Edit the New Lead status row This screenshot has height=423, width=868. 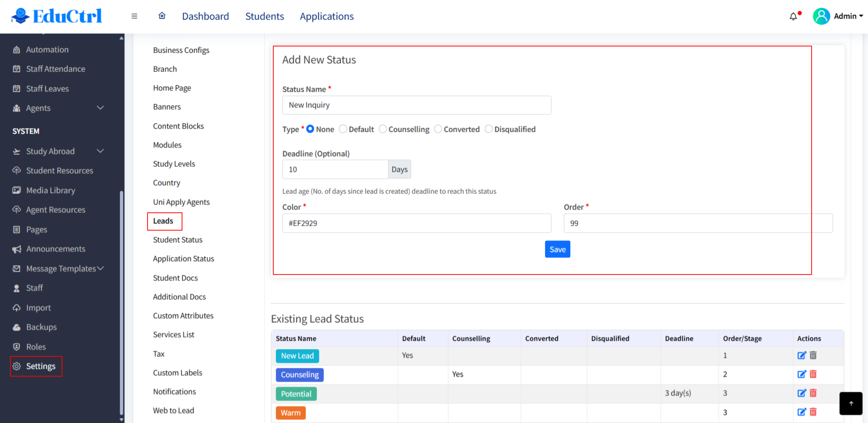[x=801, y=355]
